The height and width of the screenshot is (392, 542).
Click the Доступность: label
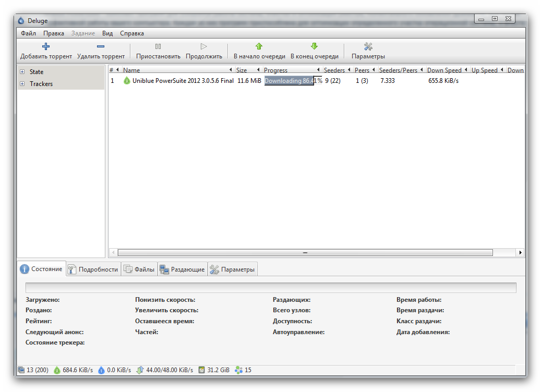293,321
